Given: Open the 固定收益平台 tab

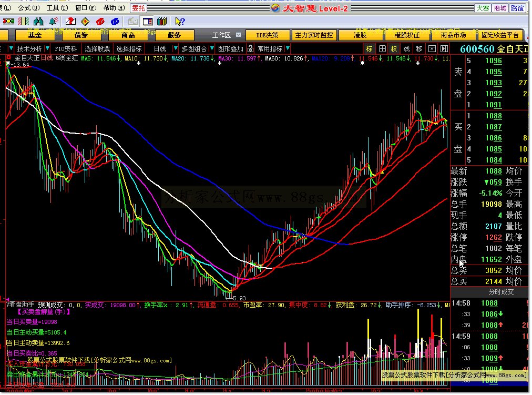Looking at the screenshot, I should tap(500, 35).
